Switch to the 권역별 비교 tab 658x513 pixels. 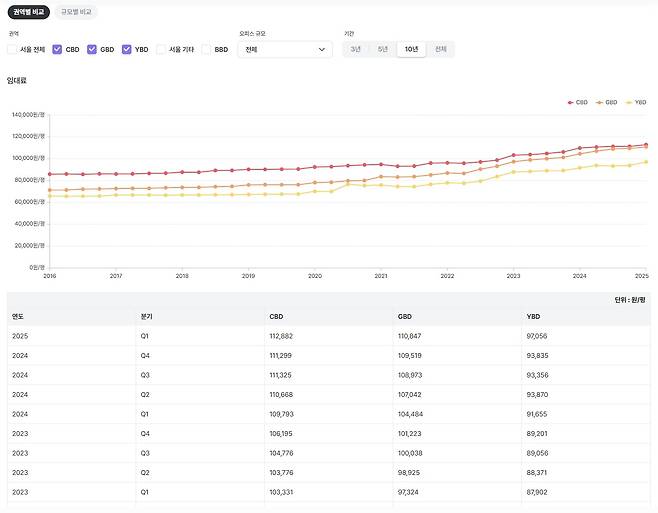tap(26, 12)
